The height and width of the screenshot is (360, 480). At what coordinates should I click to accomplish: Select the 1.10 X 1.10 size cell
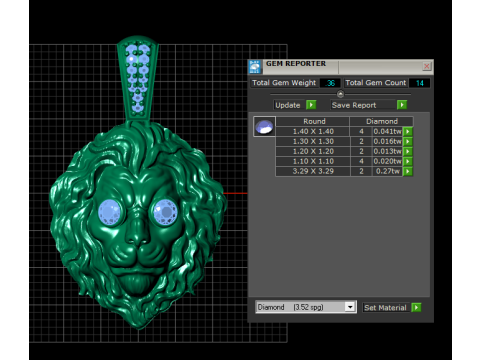point(313,161)
